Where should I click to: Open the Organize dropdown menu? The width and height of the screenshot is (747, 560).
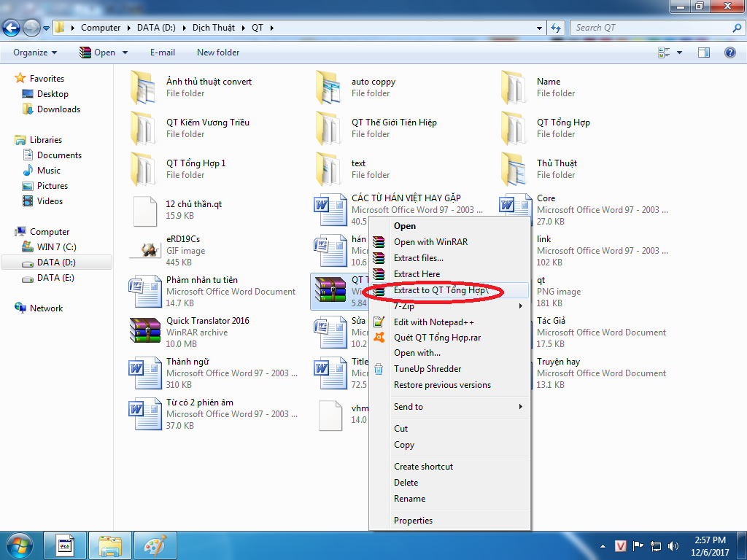(34, 52)
